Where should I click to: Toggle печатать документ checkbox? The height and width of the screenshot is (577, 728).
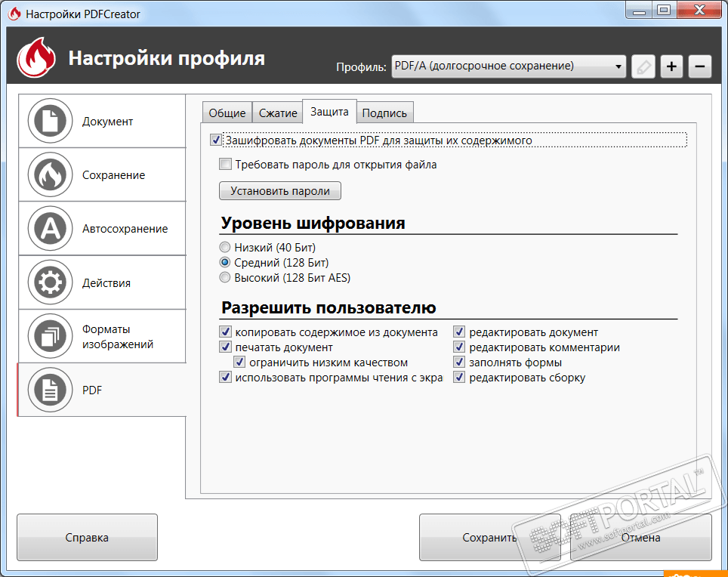(225, 347)
